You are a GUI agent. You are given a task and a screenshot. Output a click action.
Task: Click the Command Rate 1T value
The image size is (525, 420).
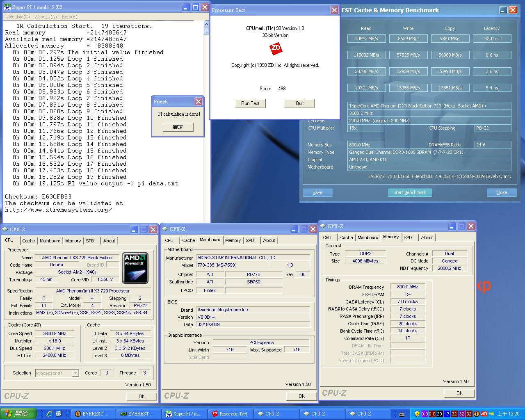pyautogui.click(x=408, y=338)
